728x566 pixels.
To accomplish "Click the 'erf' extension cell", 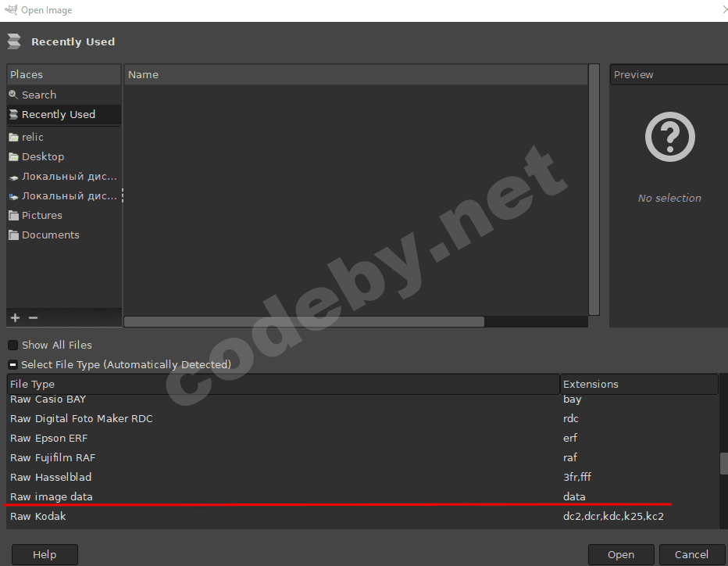I will pyautogui.click(x=569, y=439).
